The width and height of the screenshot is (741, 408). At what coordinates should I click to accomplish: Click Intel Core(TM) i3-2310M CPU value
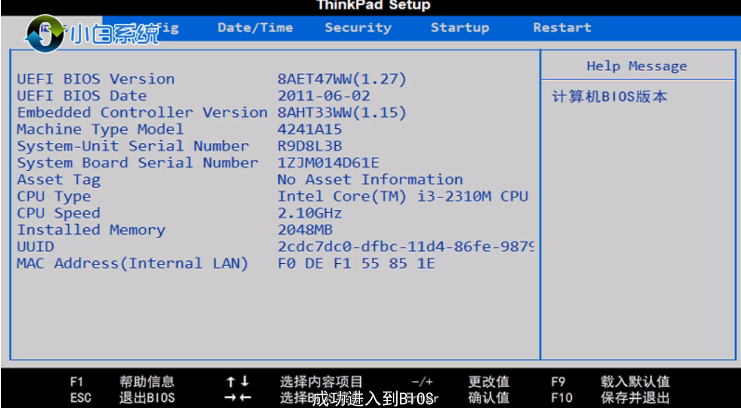(403, 197)
